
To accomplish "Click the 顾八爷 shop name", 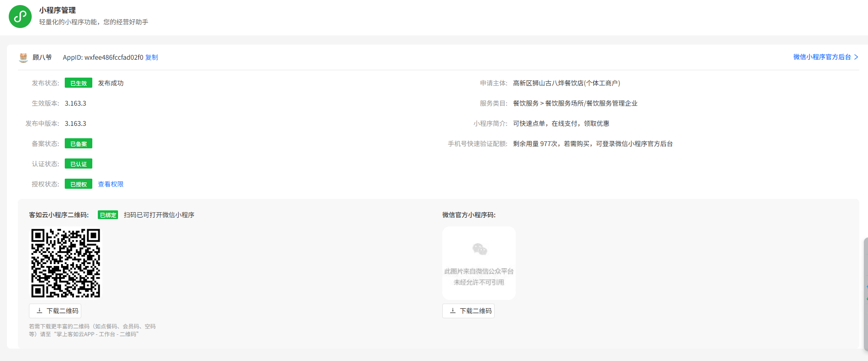I will (x=42, y=57).
